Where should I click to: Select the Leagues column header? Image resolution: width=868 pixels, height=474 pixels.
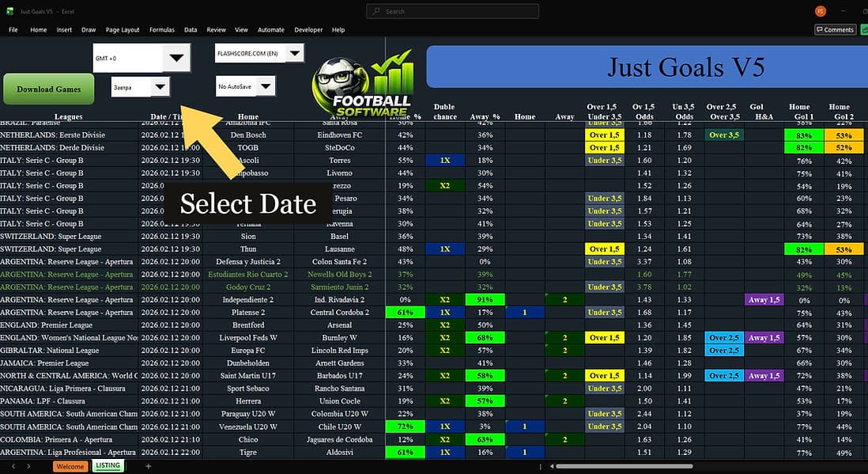69,116
